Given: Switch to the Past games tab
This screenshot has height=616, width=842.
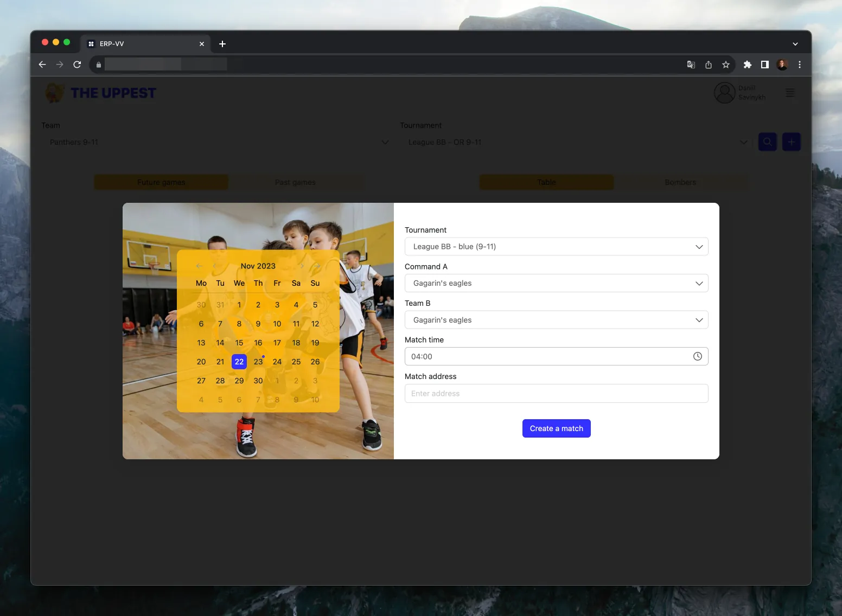Looking at the screenshot, I should pyautogui.click(x=295, y=182).
